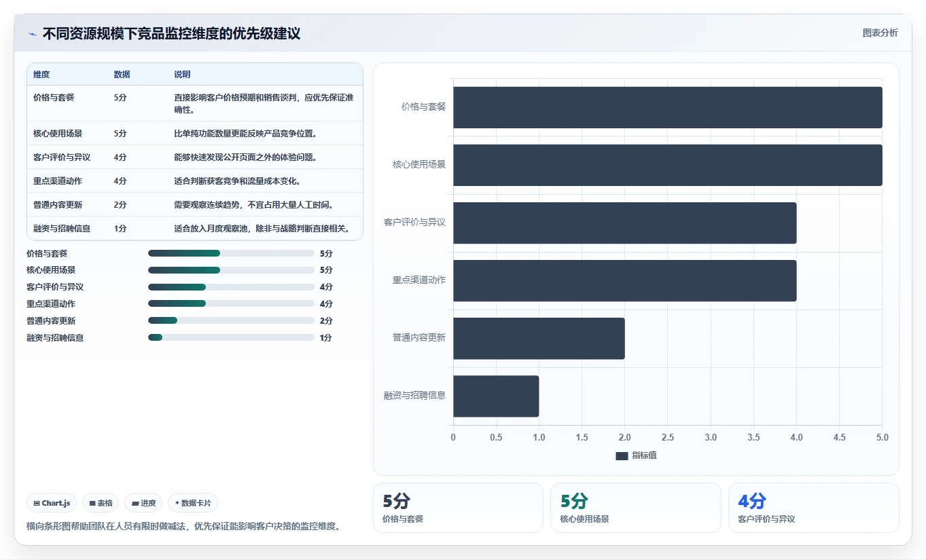This screenshot has width=926, height=560.
Task: Click the footer note starting 横向条形图帮助团队
Action: pos(183,526)
